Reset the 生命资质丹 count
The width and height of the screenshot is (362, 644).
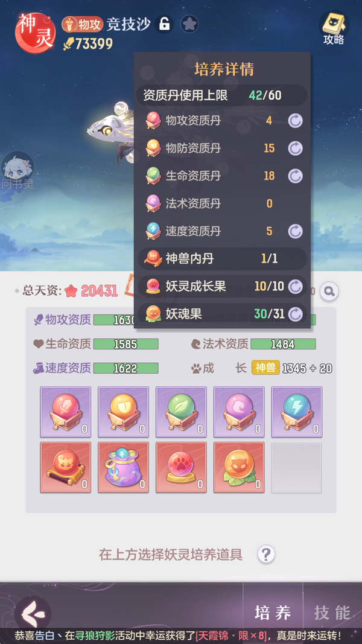pyautogui.click(x=295, y=176)
